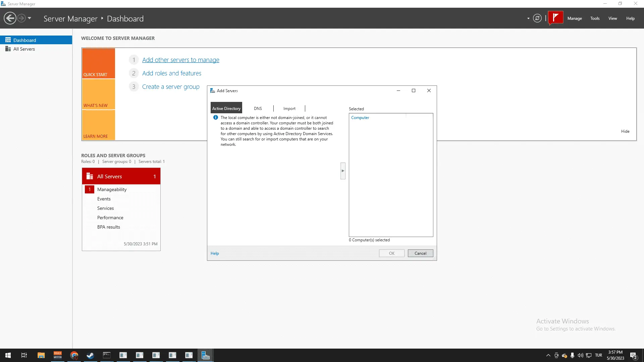
Task: Open the Action Center notifications
Action: coord(634,355)
